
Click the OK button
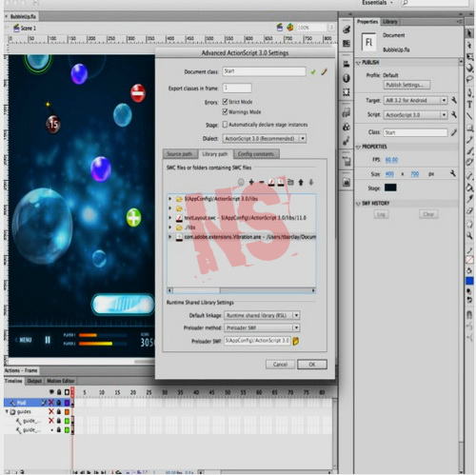tap(312, 365)
